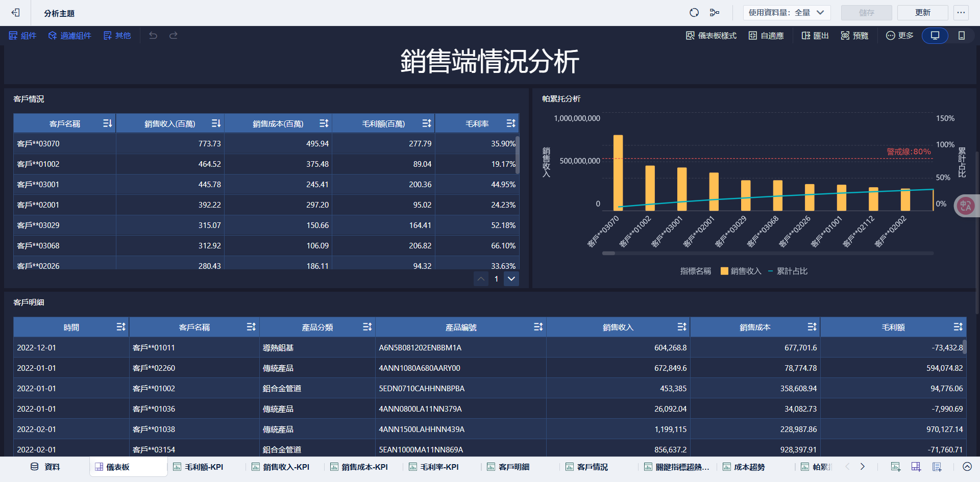The image size is (980, 482).
Task: Switch to desktop layout view
Action: [x=935, y=36]
